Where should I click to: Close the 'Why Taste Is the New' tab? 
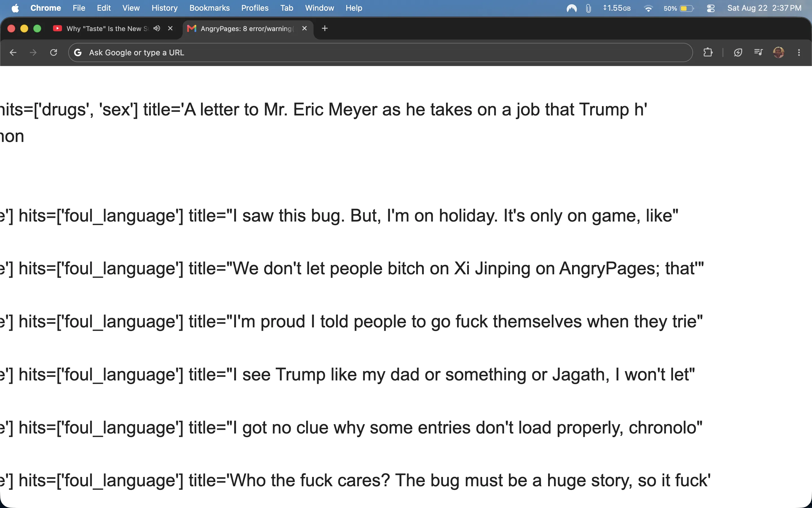171,29
